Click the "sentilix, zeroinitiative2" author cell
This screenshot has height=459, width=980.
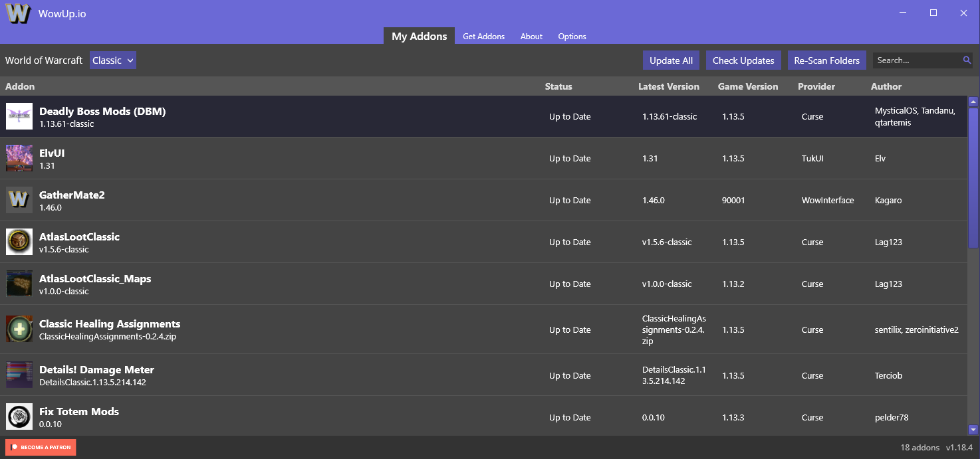[917, 329]
